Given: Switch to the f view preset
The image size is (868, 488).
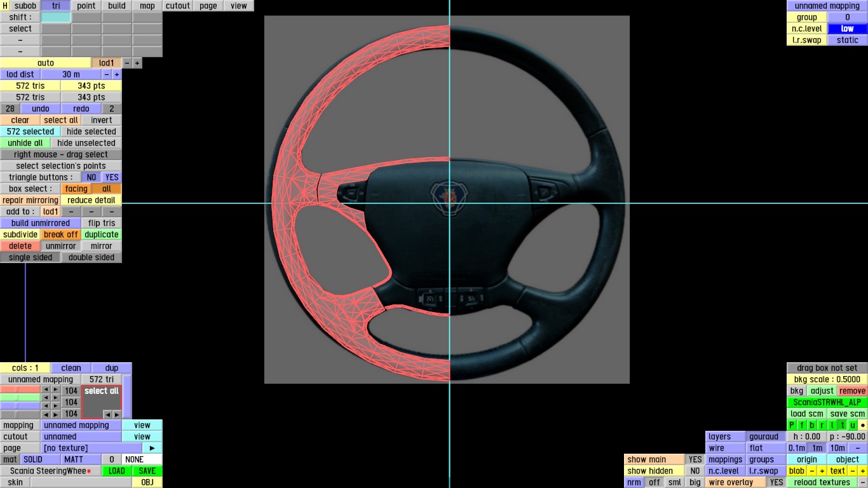Looking at the screenshot, I should tap(802, 425).
